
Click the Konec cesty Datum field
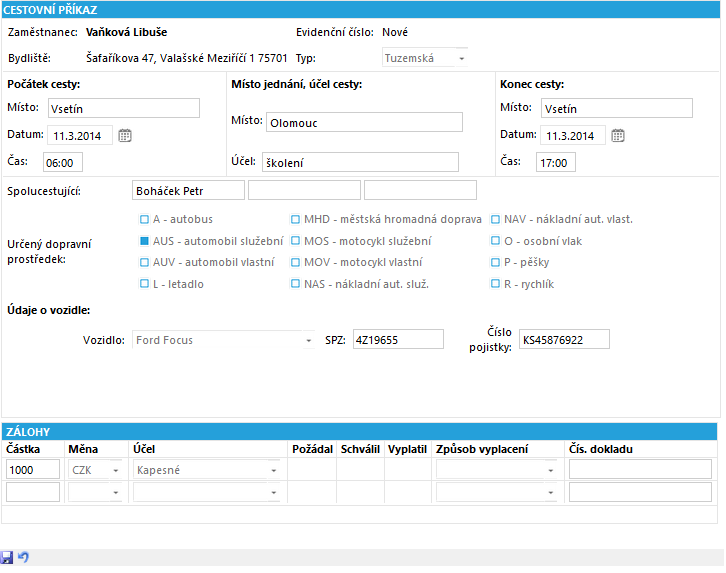tap(573, 136)
